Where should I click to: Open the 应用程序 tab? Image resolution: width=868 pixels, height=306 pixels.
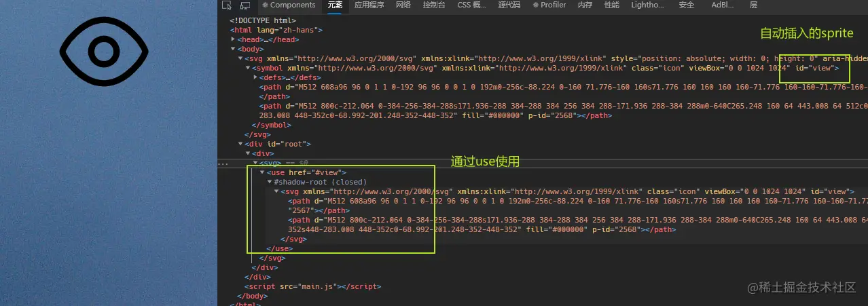[x=369, y=5]
